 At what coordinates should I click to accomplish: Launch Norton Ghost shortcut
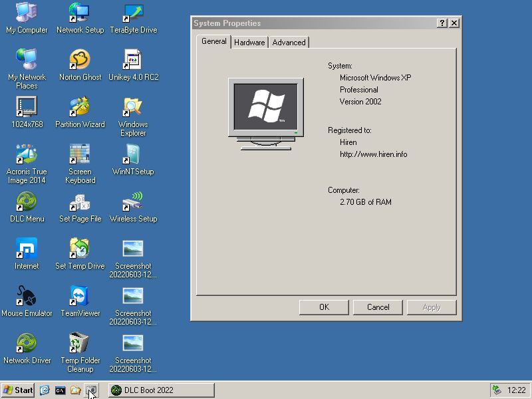pos(80,65)
